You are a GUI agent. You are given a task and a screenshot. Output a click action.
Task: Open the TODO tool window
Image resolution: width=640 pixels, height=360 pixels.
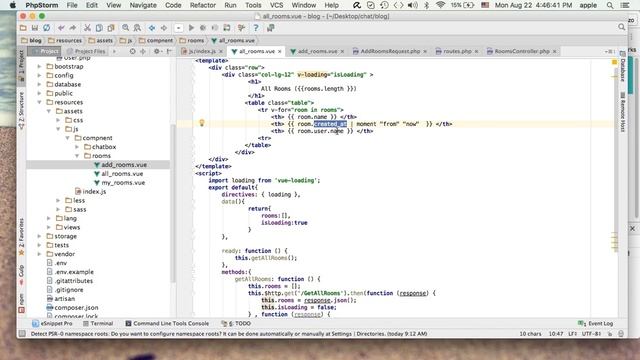(236, 323)
